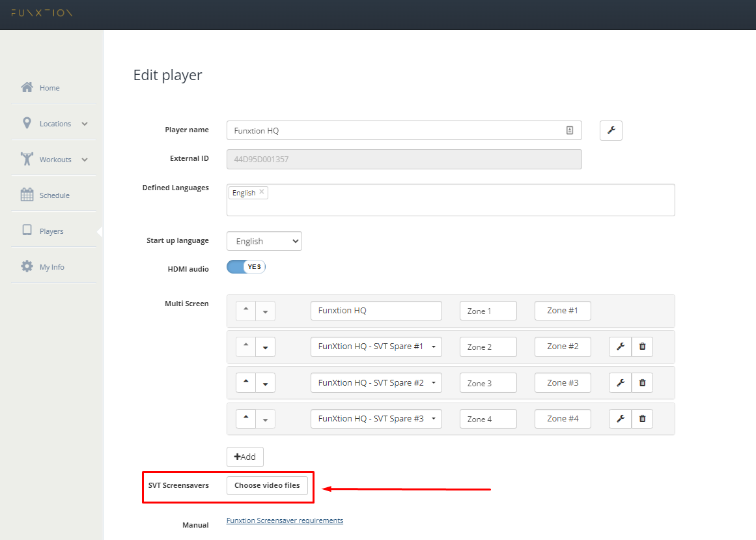The width and height of the screenshot is (756, 540).
Task: Open the SVT Spare #2 player dropdown
Action: click(376, 383)
